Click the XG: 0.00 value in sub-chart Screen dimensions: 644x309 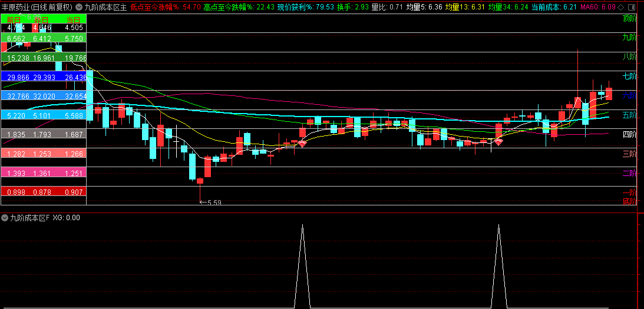pyautogui.click(x=67, y=218)
